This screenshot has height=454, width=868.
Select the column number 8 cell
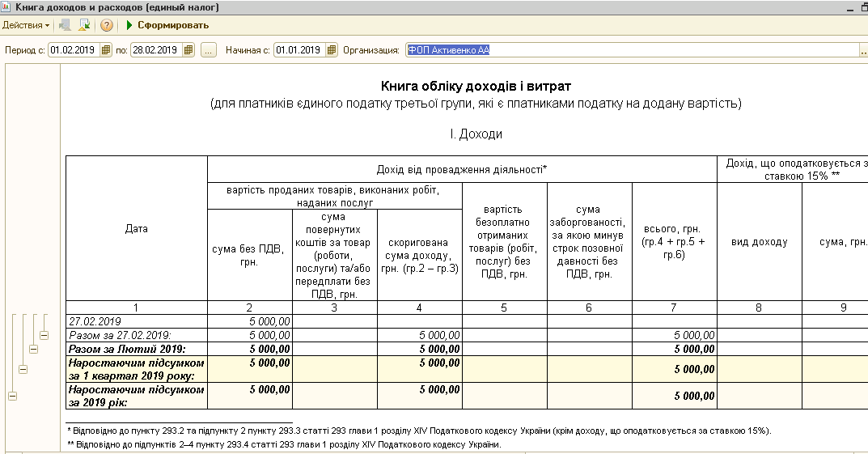pos(760,308)
